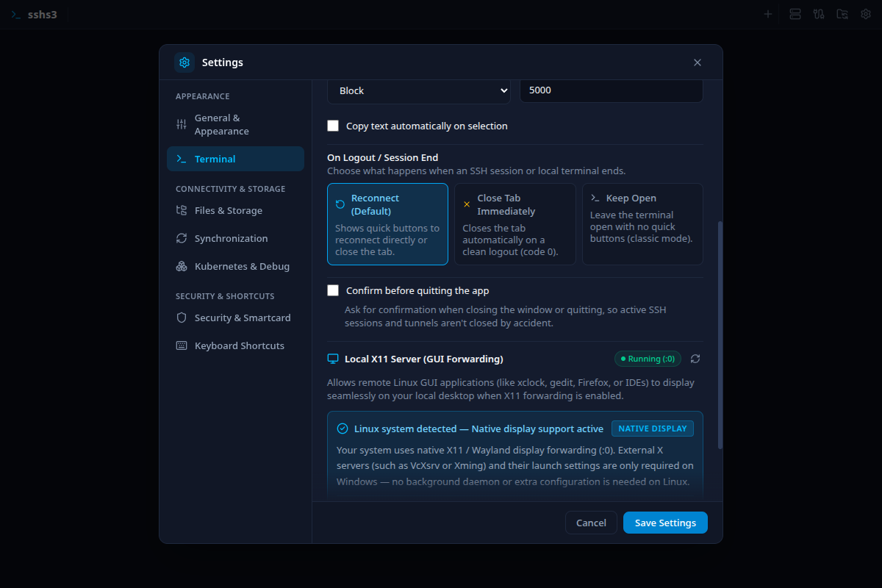This screenshot has height=588, width=882.
Task: Click the sshs3 terminal logo icon
Action: point(16,15)
